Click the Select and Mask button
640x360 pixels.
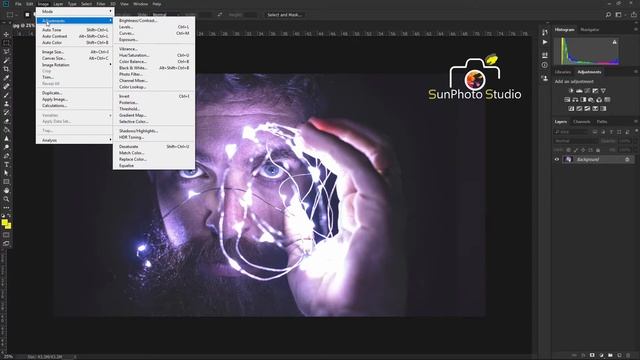284,15
